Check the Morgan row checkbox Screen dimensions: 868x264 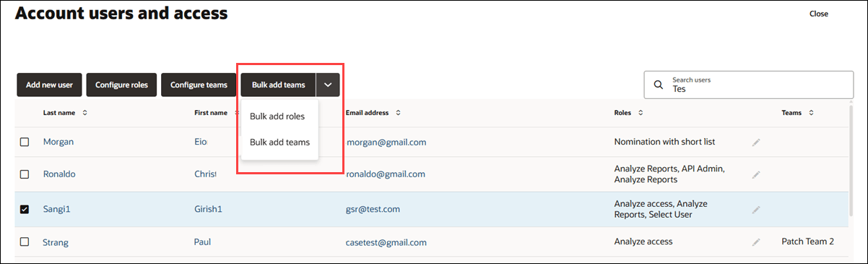click(x=25, y=142)
